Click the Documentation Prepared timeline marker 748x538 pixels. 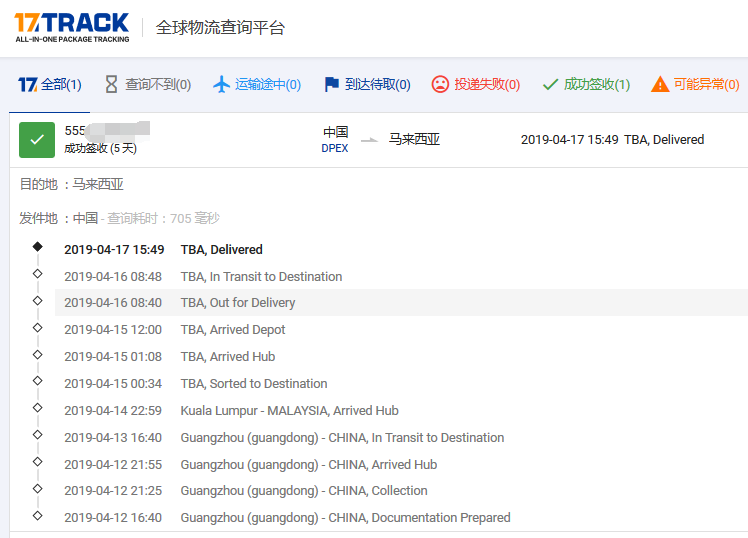coord(37,515)
